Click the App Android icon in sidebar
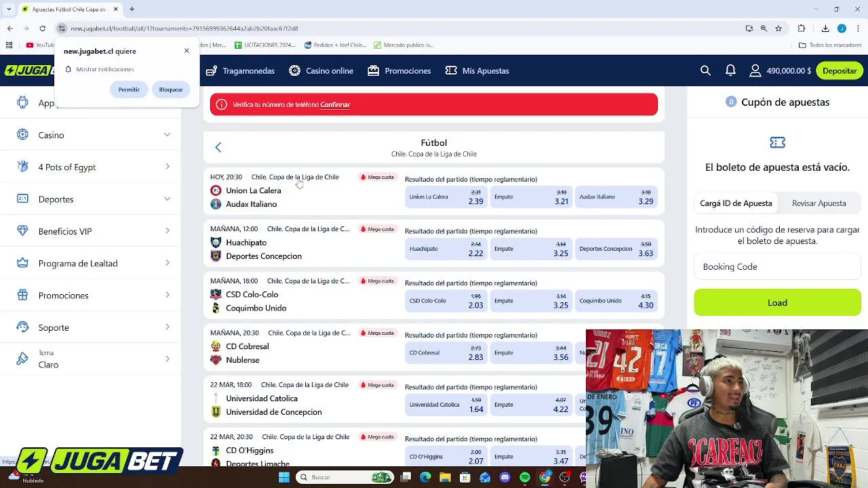 point(23,103)
